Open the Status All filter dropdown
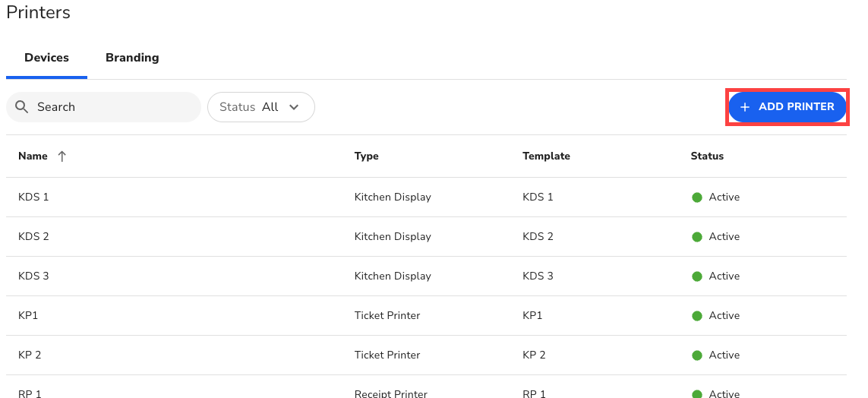Viewport: 868px width, 398px height. pyautogui.click(x=260, y=107)
